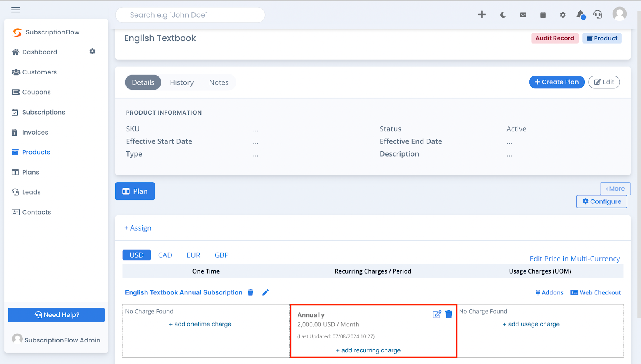The height and width of the screenshot is (364, 641).
Task: Click pencil edit icon beside plan name
Action: point(266,292)
